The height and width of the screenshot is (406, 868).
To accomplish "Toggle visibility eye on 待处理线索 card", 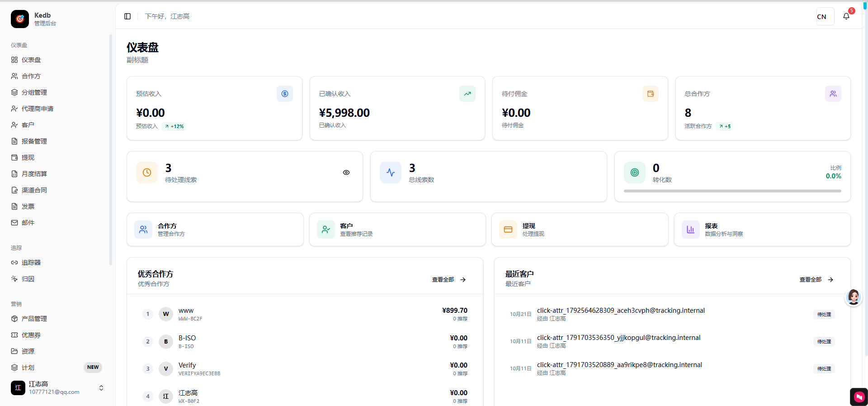I will [x=346, y=172].
